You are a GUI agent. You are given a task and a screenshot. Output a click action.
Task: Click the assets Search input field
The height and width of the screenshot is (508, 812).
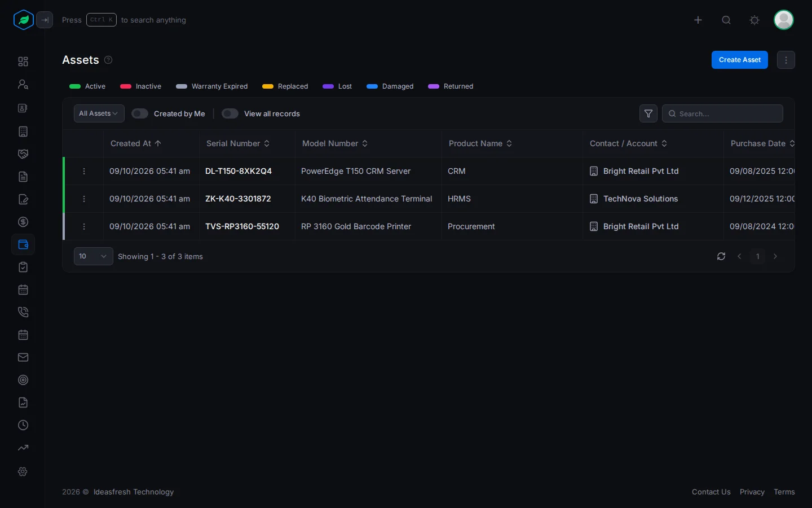(x=722, y=113)
